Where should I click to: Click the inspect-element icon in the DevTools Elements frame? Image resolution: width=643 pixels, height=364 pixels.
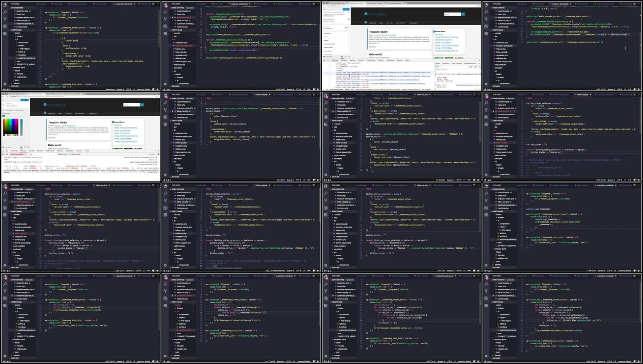coord(325,60)
